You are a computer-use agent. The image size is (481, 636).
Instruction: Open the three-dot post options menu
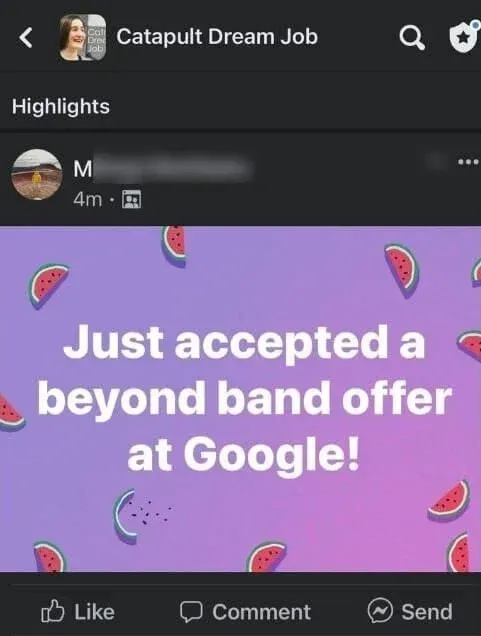(468, 162)
